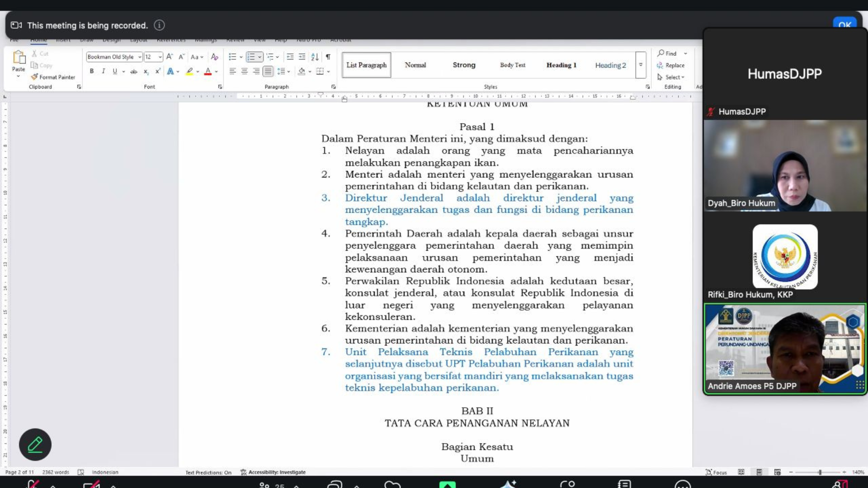Click the 2362 words count
868x488 pixels.
[x=56, y=472]
